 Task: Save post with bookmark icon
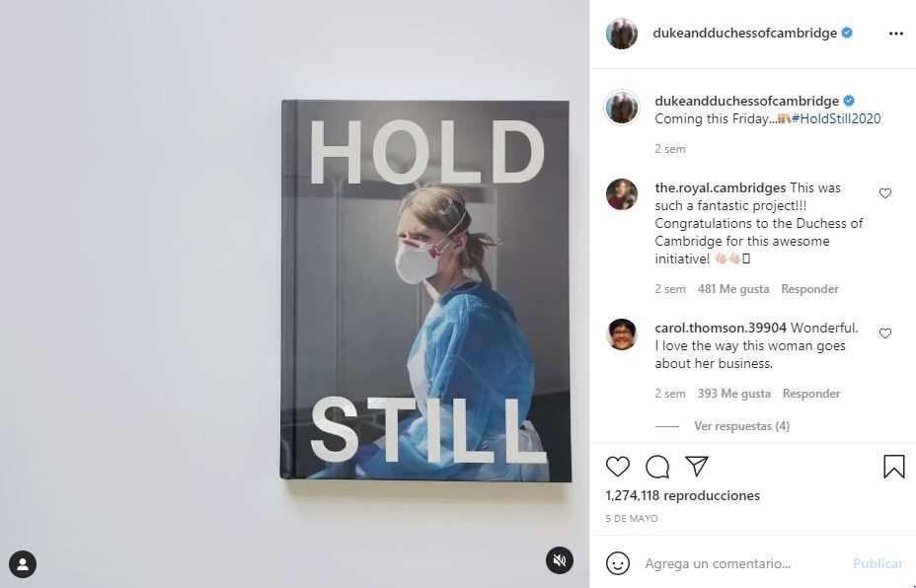[x=894, y=467]
